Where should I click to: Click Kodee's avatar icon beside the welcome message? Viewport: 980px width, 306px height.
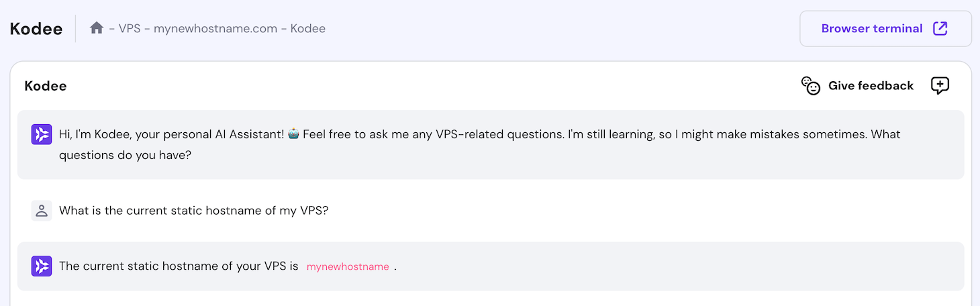[42, 134]
